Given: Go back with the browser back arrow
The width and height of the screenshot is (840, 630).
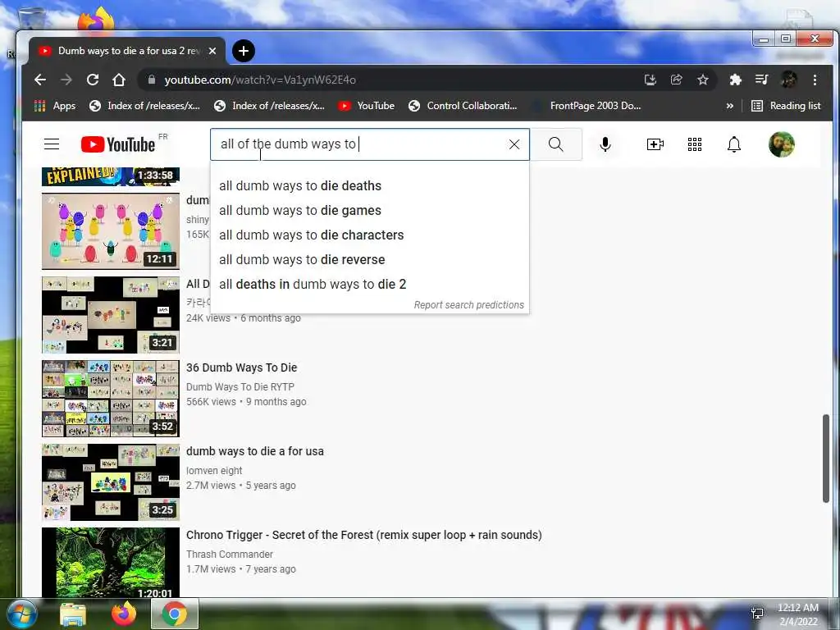Looking at the screenshot, I should 40,80.
